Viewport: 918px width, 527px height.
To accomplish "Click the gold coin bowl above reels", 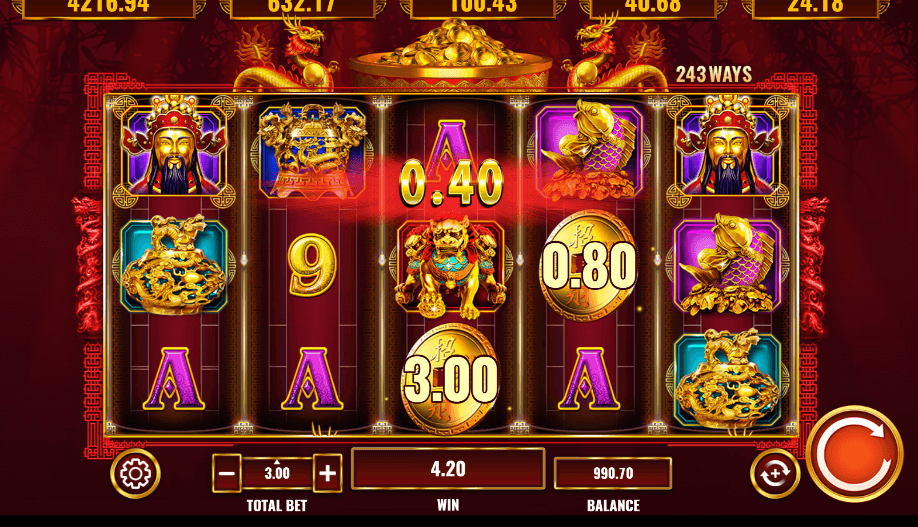I will point(450,56).
